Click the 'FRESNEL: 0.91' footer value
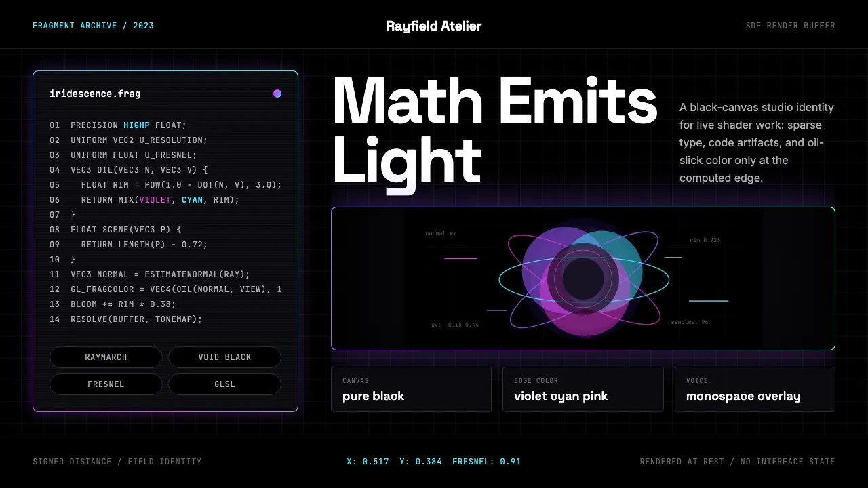The height and width of the screenshot is (488, 868). (x=487, y=462)
